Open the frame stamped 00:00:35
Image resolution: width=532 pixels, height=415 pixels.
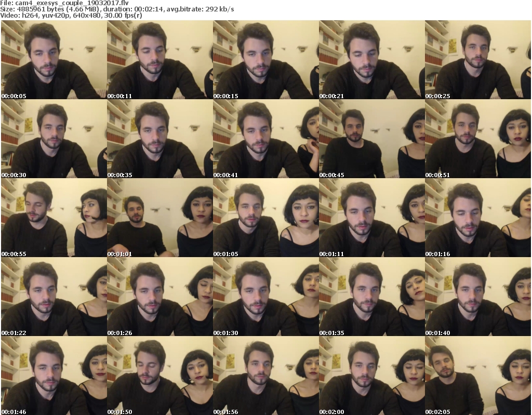160,139
